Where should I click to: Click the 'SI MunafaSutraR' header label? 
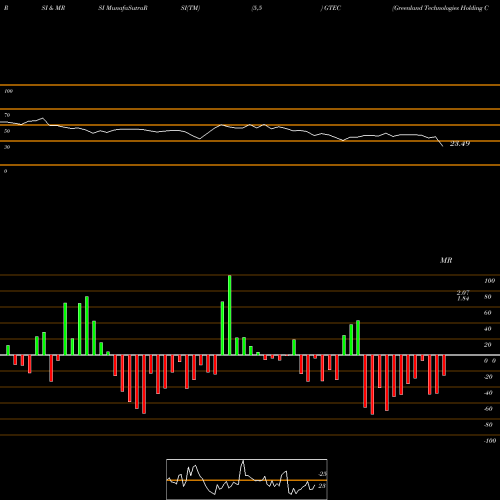pos(123,8)
